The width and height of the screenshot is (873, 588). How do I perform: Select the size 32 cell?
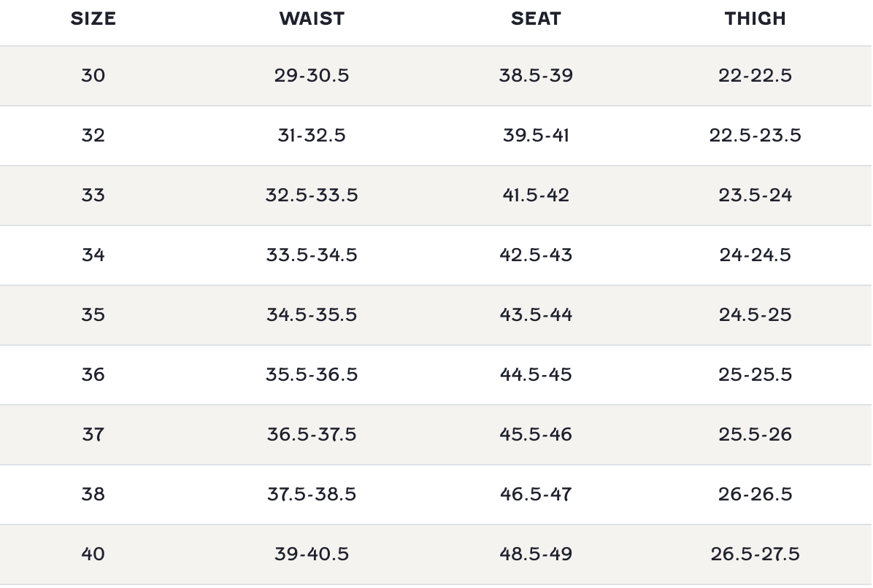(x=93, y=135)
